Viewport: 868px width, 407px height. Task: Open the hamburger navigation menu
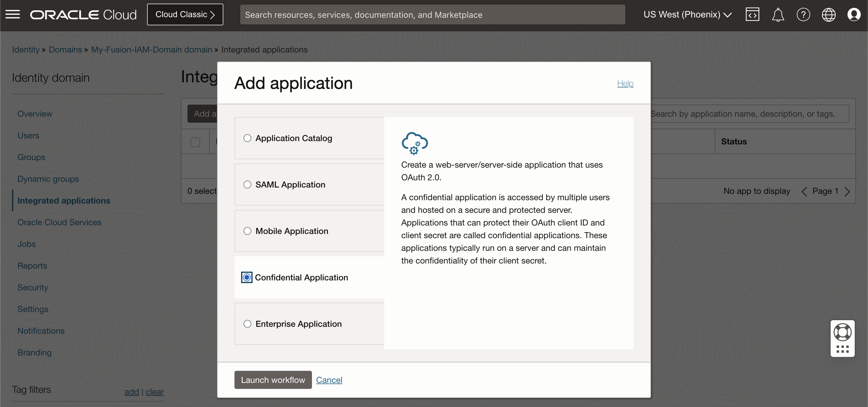12,14
